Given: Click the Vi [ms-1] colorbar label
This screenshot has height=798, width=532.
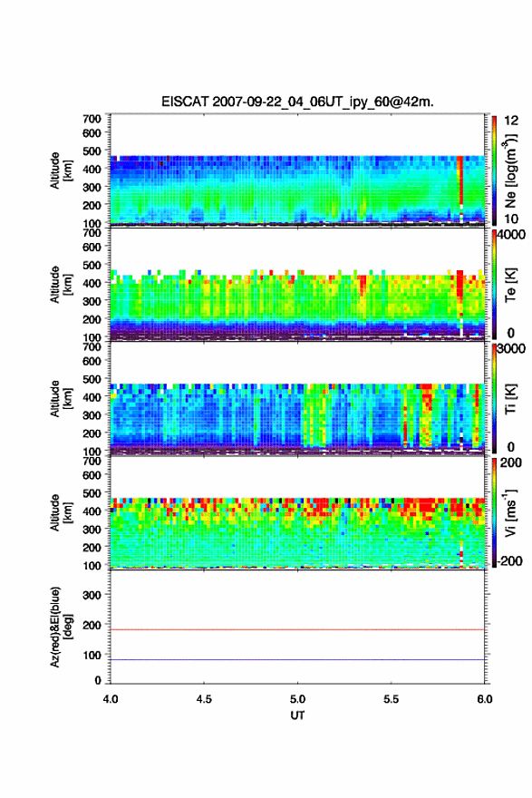Looking at the screenshot, I should pos(510,513).
